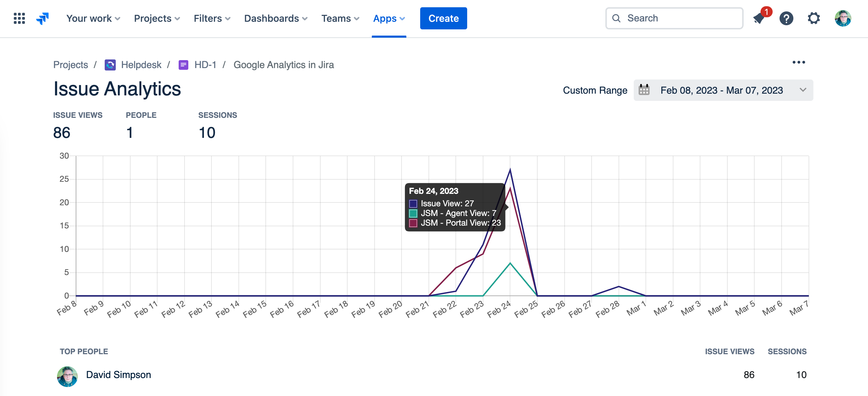Open the three-dot more actions menu
Viewport: 868px width, 396px height.
(799, 62)
